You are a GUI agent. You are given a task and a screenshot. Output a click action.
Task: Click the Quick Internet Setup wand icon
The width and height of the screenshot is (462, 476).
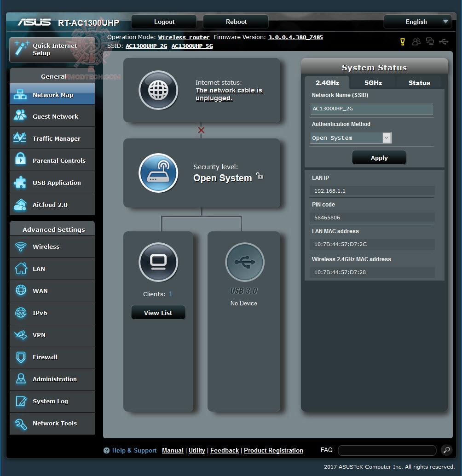21,48
